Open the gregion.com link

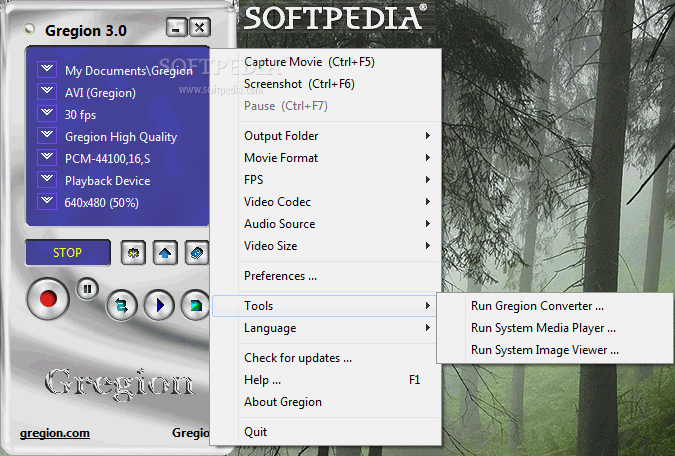[55, 433]
